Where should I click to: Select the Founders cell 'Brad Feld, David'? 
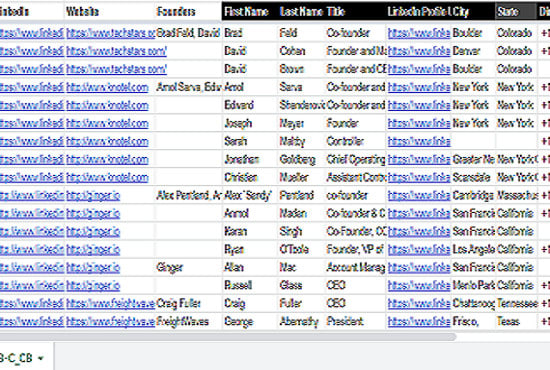[188, 33]
